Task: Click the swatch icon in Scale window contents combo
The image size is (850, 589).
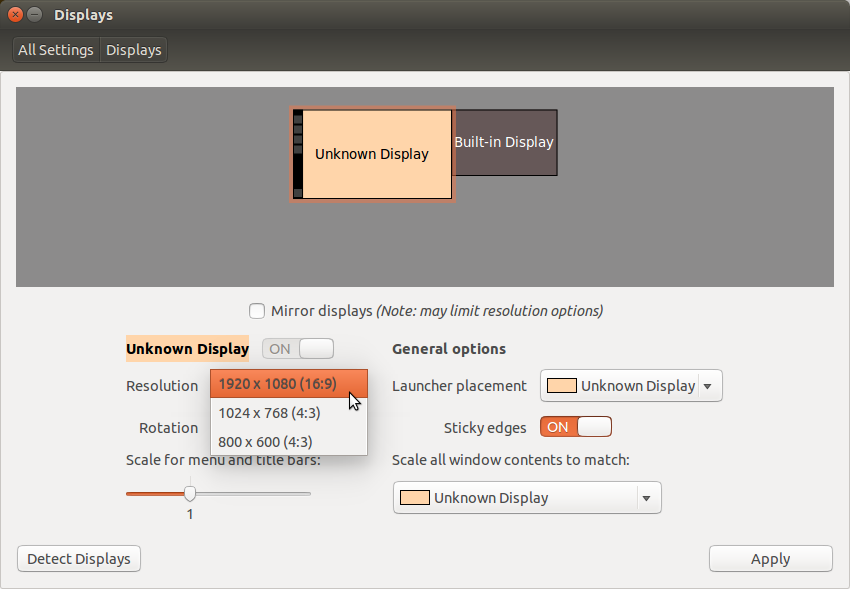Action: pos(415,498)
